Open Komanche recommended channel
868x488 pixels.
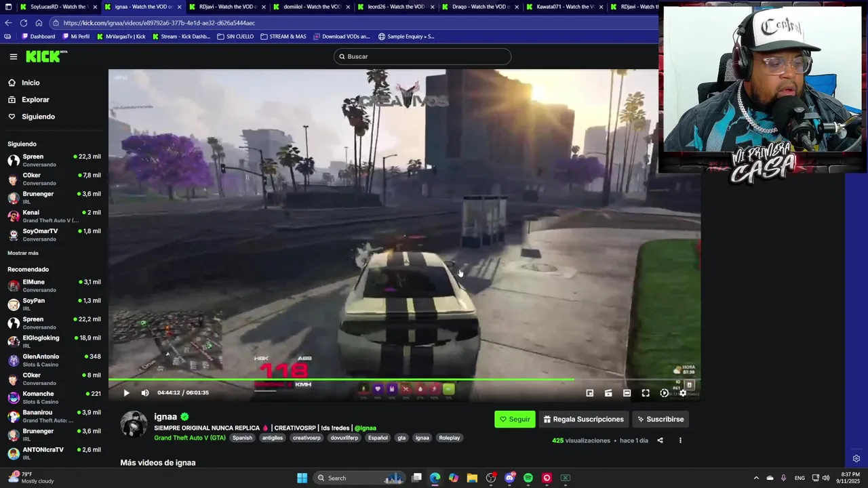[x=54, y=397]
